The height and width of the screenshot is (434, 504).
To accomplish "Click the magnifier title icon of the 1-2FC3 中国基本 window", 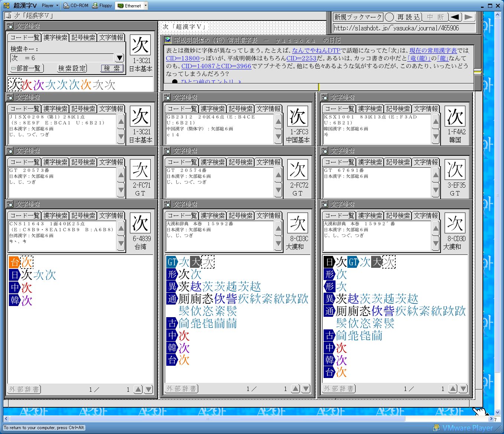I will click(x=167, y=97).
